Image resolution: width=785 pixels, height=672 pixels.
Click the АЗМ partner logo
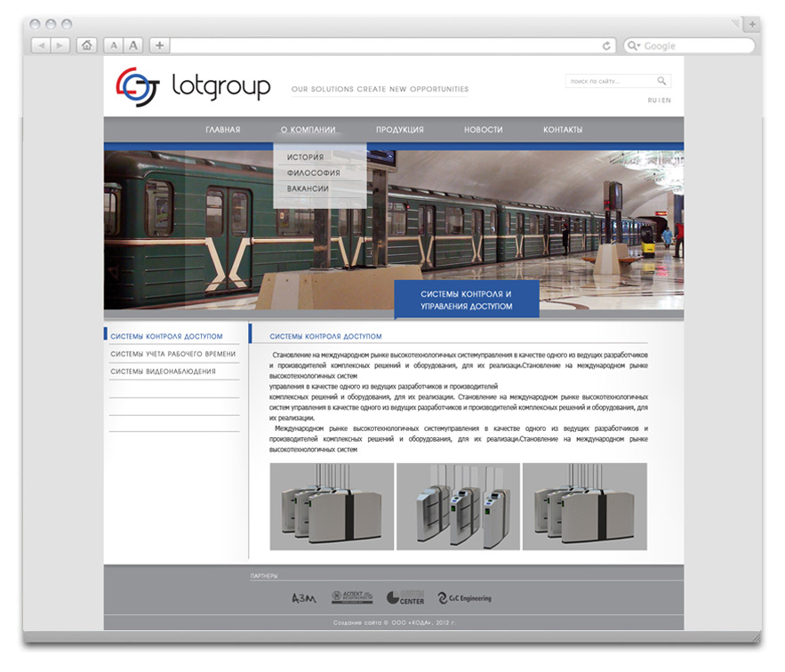[x=304, y=598]
